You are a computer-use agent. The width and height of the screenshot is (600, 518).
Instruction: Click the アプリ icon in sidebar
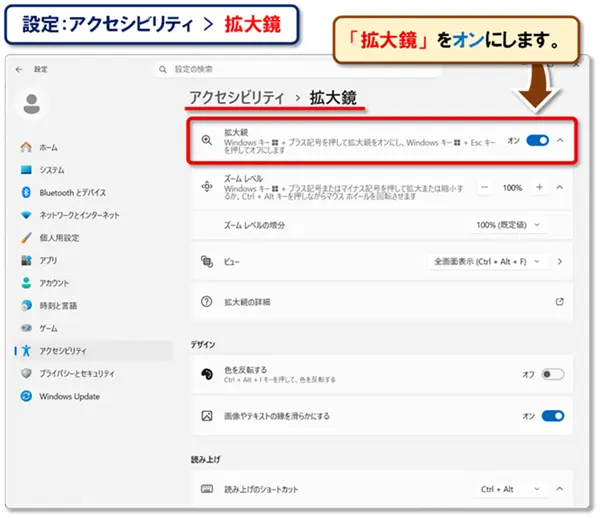[x=26, y=261]
